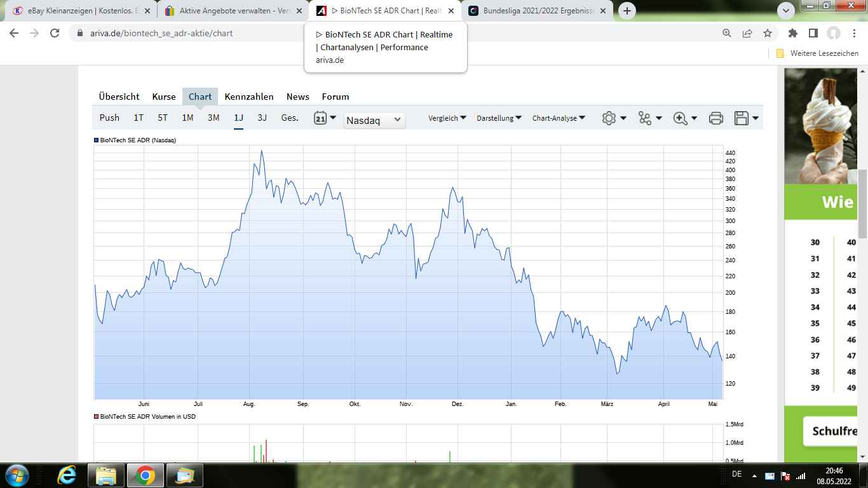This screenshot has height=488, width=868.
Task: Click the page's vertical scrollbar thumb
Action: [863, 204]
